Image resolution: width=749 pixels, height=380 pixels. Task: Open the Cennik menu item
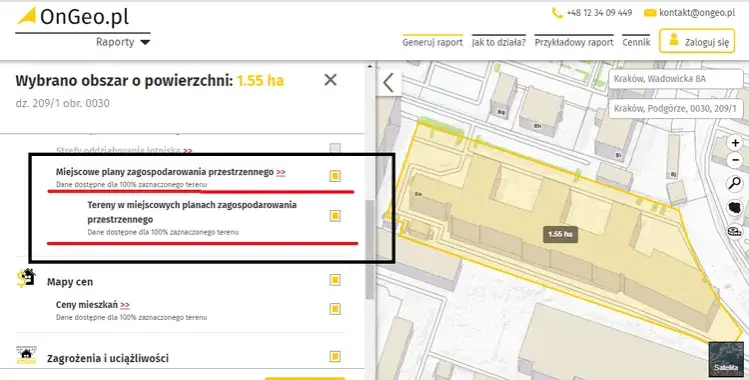click(636, 42)
